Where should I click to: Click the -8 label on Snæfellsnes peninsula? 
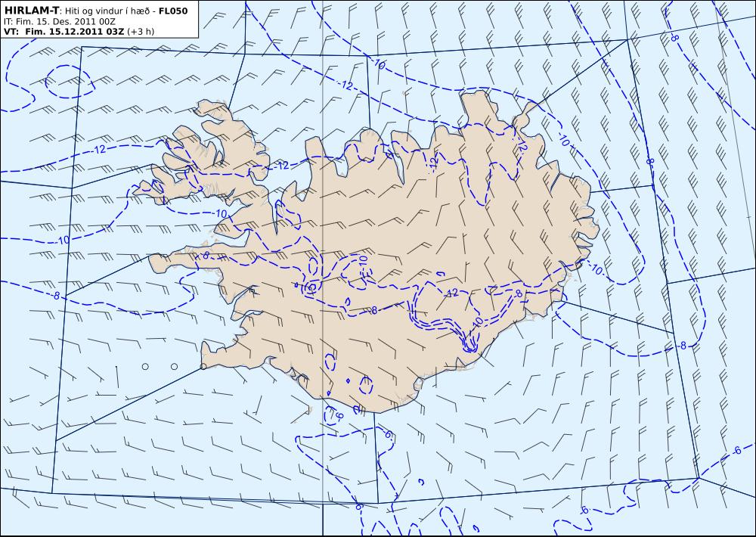pyautogui.click(x=205, y=256)
